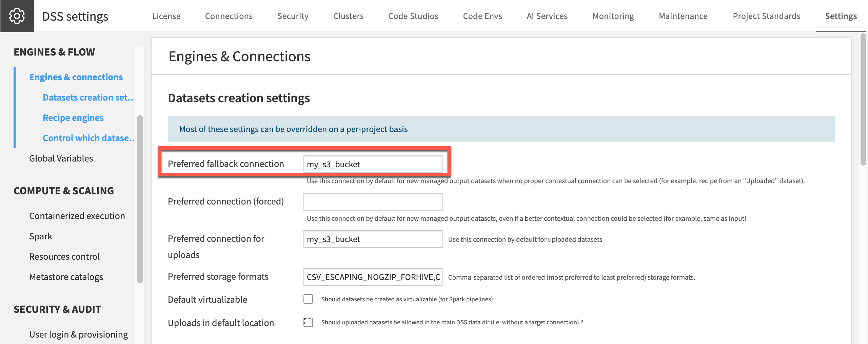Image resolution: width=868 pixels, height=344 pixels.
Task: Click the COMPUTE & SCALING section header
Action: [x=64, y=191]
